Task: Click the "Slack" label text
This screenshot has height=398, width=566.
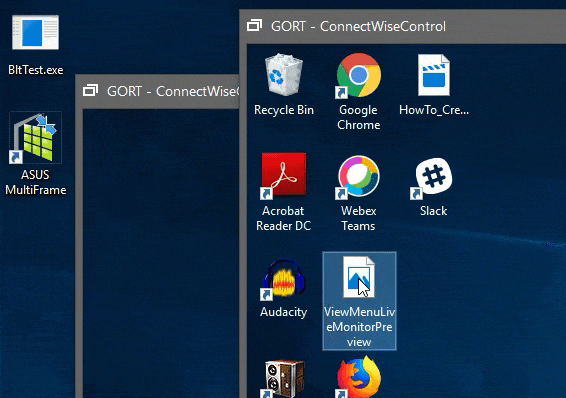Action: click(434, 211)
